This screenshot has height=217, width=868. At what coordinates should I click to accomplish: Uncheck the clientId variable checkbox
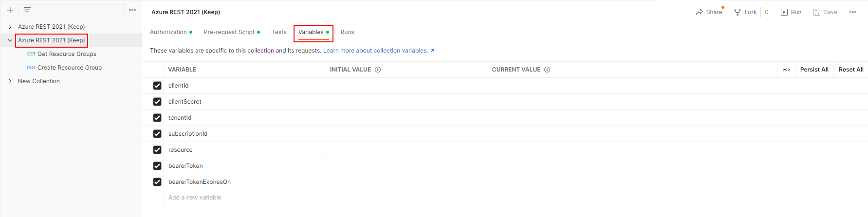157,86
